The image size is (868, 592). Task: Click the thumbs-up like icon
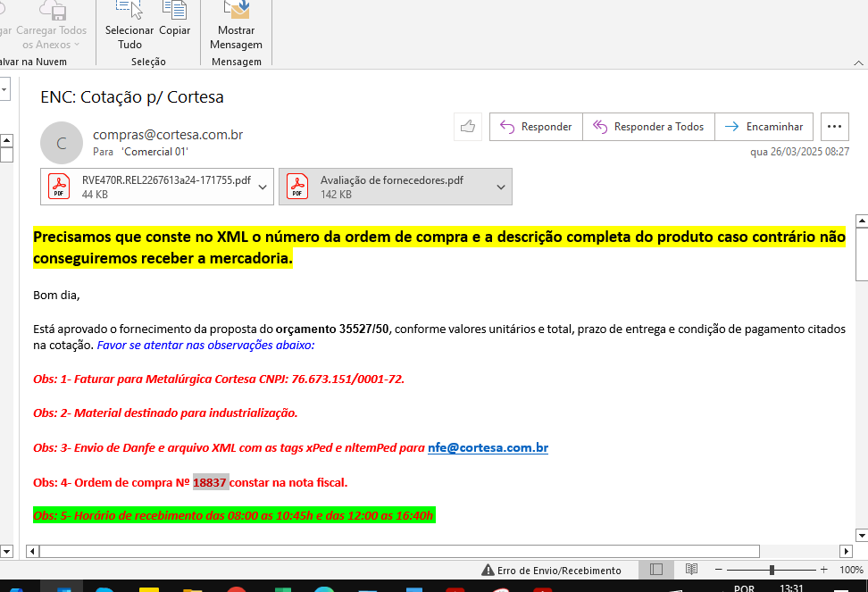tap(468, 127)
